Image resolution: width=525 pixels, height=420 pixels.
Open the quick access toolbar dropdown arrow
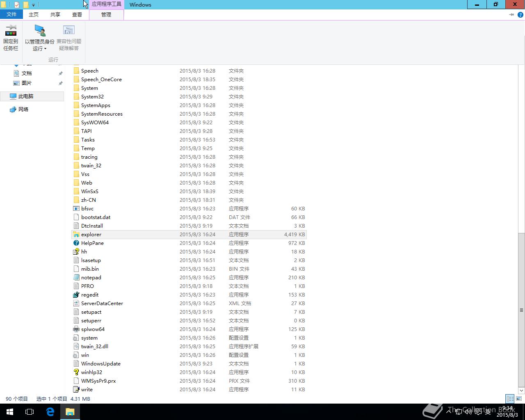tap(34, 5)
